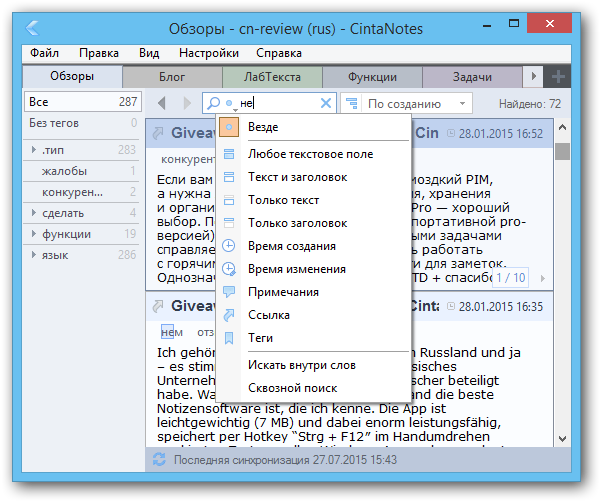Expand the язык tag group
The image size is (601, 502).
34,255
